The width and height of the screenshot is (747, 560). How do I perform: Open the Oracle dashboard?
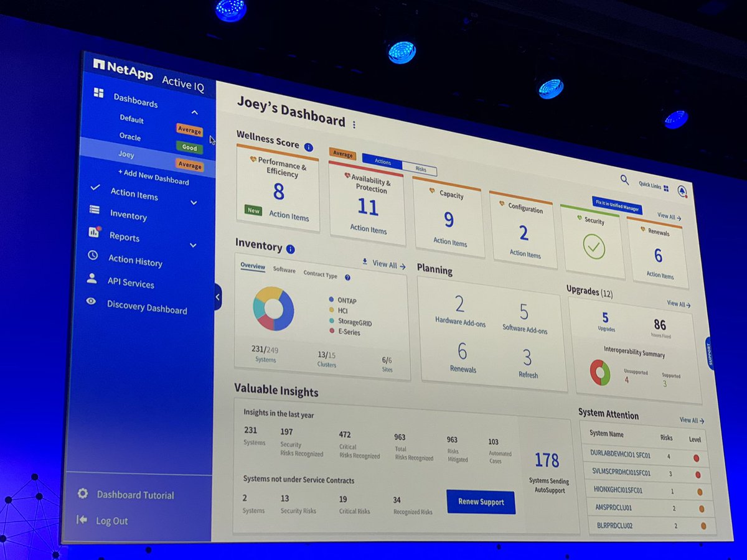coord(130,136)
